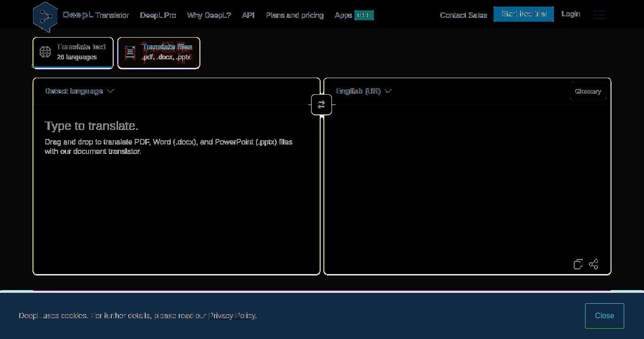Screen dimensions: 644x339
Task: Share the translation via share icon
Action: pos(594,264)
